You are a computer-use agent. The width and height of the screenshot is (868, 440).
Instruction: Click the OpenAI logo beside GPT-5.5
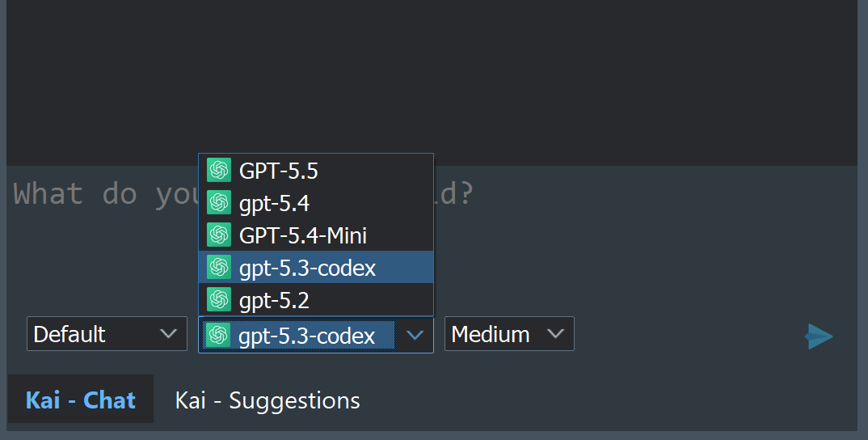click(x=219, y=170)
